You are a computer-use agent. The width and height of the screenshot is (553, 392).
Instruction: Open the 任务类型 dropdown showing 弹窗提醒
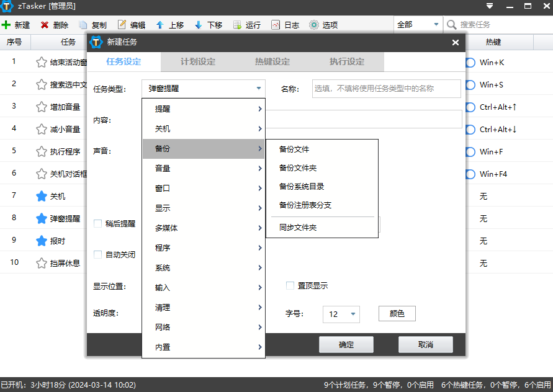[204, 89]
